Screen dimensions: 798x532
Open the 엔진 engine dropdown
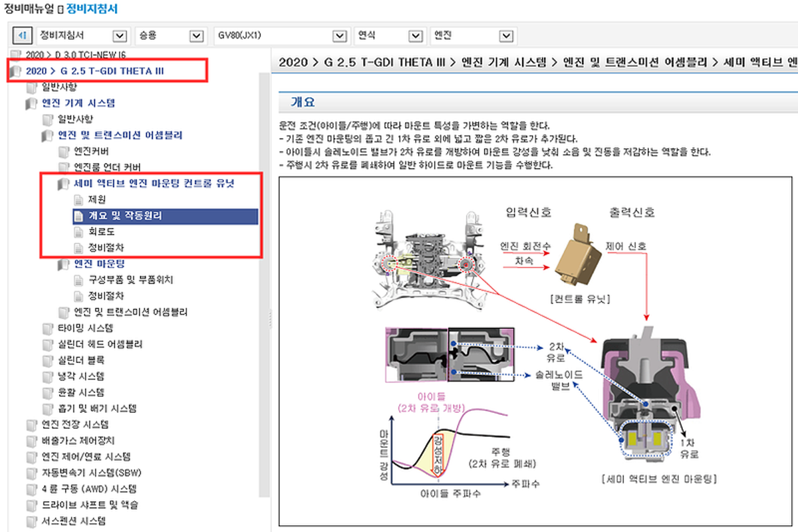(x=507, y=36)
